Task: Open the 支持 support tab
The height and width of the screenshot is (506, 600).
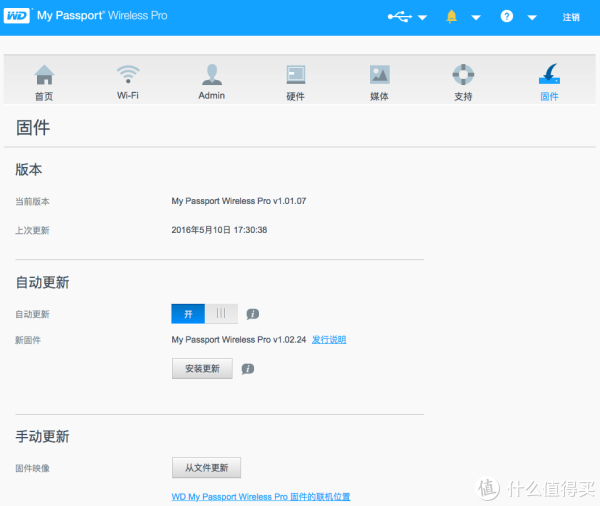Action: point(463,82)
